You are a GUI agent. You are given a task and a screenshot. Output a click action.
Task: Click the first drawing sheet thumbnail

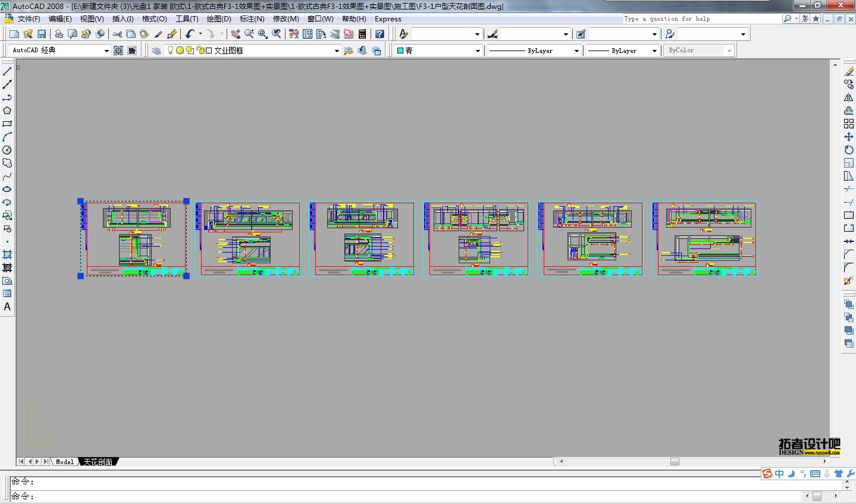[x=133, y=239]
